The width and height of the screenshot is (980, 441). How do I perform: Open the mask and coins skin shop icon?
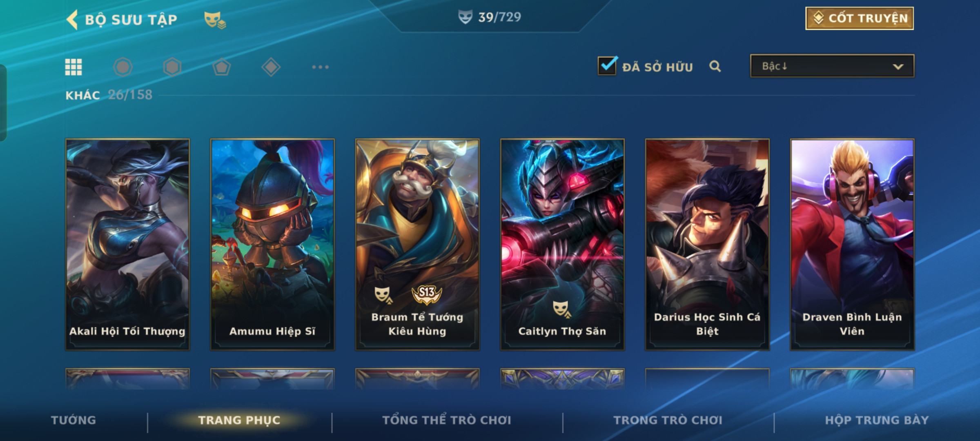(215, 20)
